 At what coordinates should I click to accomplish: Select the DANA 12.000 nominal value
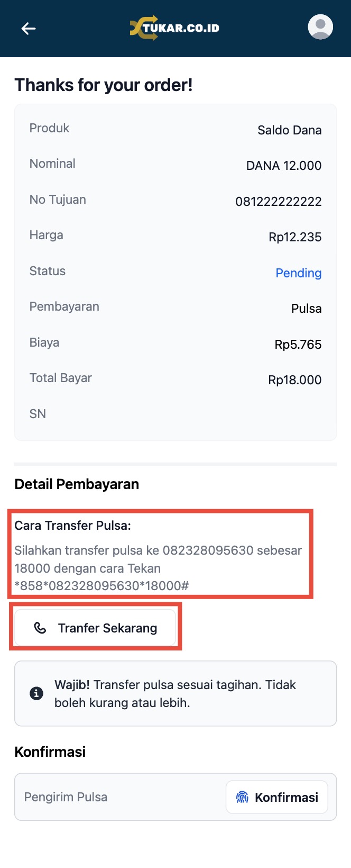click(283, 166)
